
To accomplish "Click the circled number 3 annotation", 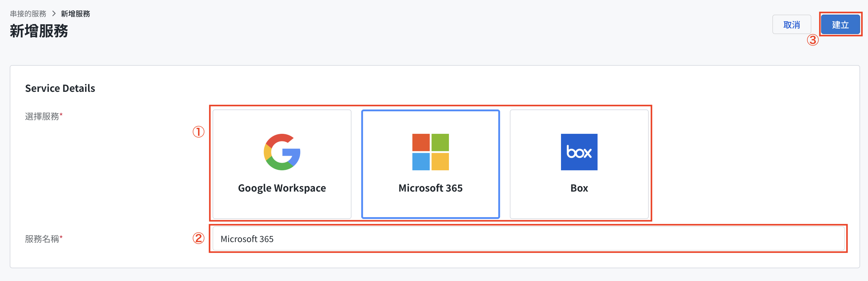I will (812, 40).
